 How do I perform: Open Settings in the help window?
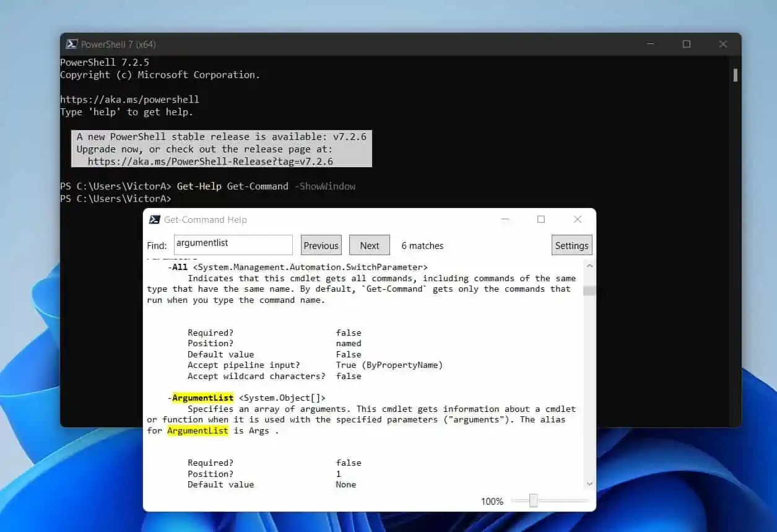pos(571,245)
